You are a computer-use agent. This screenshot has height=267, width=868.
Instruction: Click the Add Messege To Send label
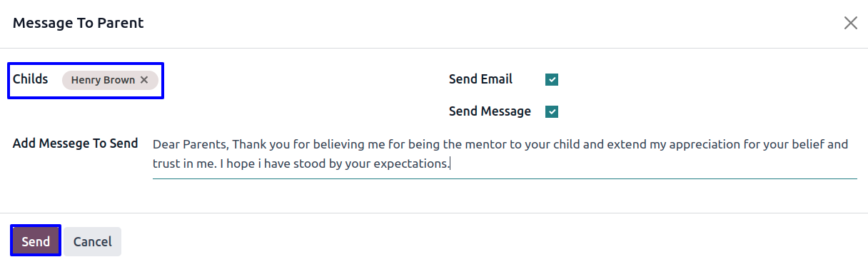(75, 143)
